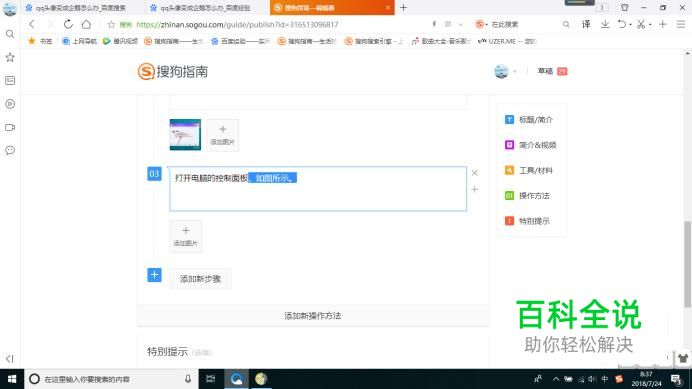692x389 pixels.
Task: Add image next to uploaded thumbnail
Action: (x=223, y=135)
